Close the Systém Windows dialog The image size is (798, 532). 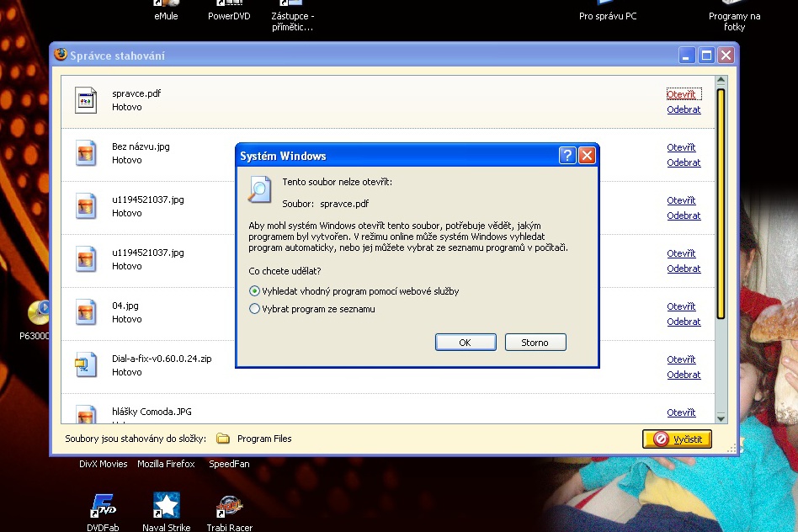coord(587,155)
